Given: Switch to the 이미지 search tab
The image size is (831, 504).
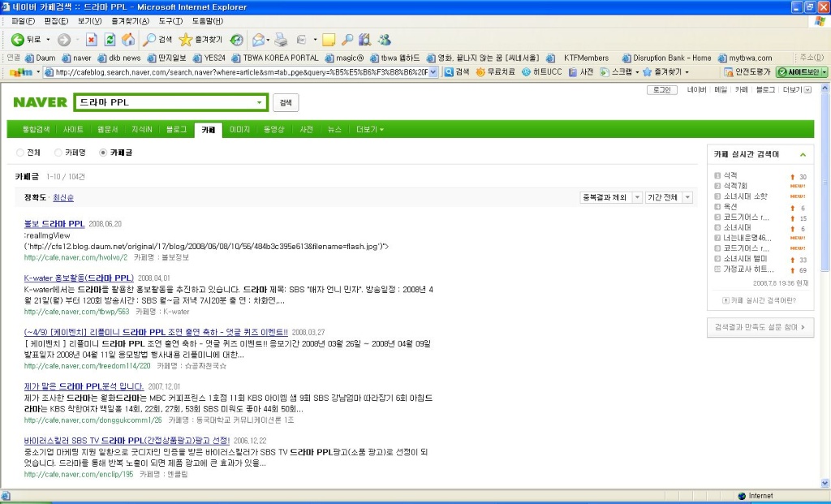Looking at the screenshot, I should pyautogui.click(x=239, y=129).
